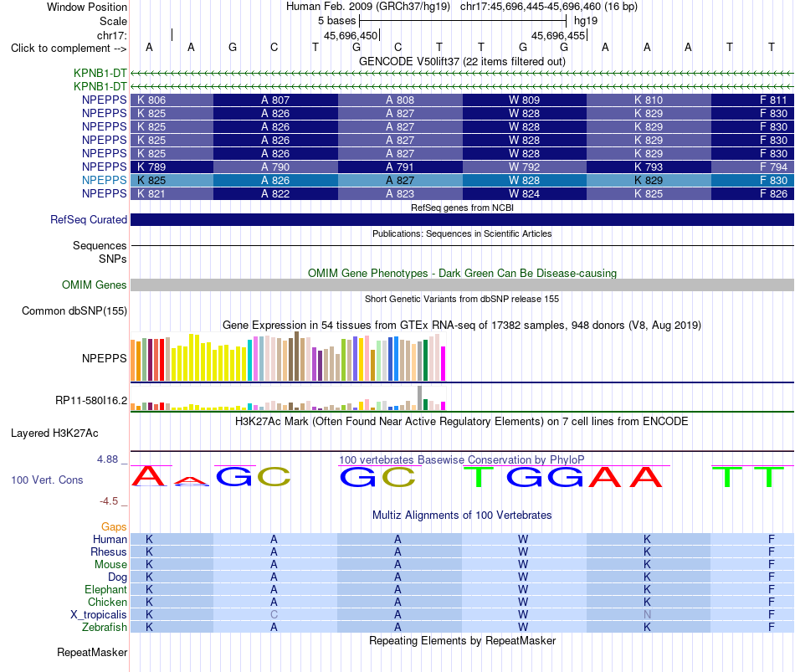Click the magenta bar in NPEPPS expression chart

click(x=444, y=364)
